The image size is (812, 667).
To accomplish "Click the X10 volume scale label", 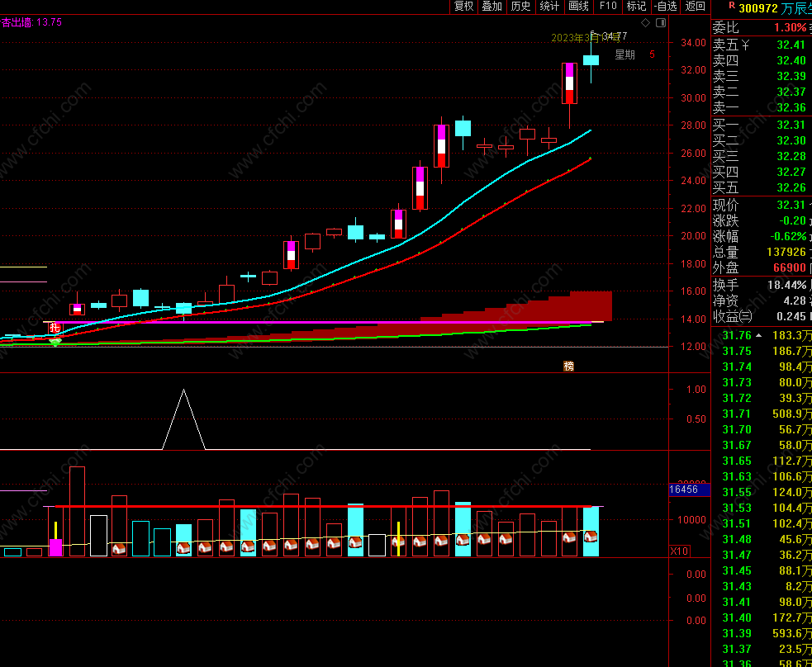I will tap(679, 551).
